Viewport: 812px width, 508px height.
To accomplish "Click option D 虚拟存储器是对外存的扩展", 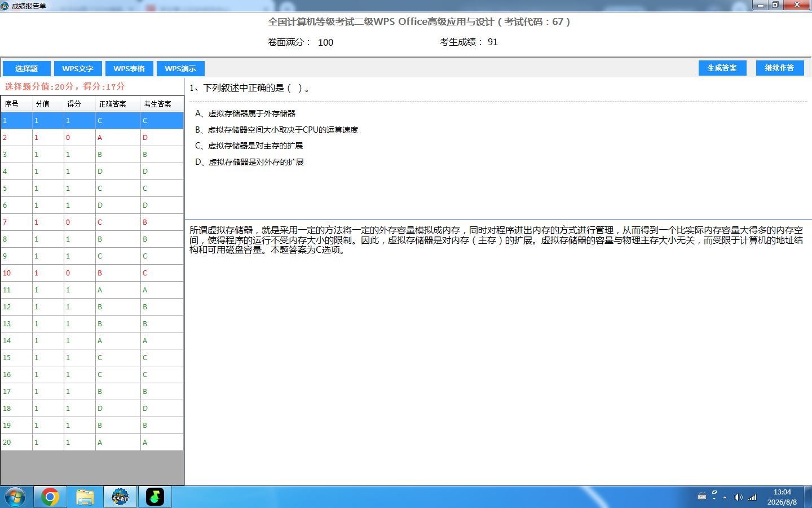I will click(249, 162).
